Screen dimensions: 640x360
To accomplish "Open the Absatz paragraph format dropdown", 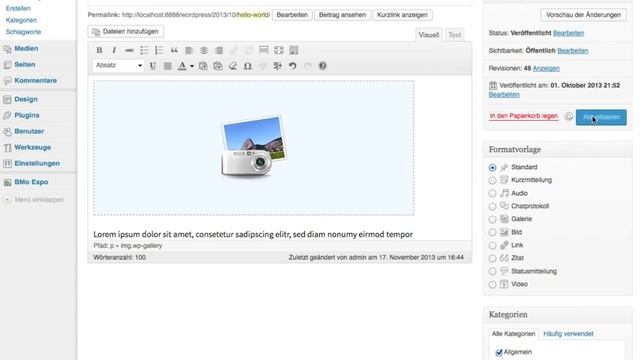I will click(x=118, y=65).
